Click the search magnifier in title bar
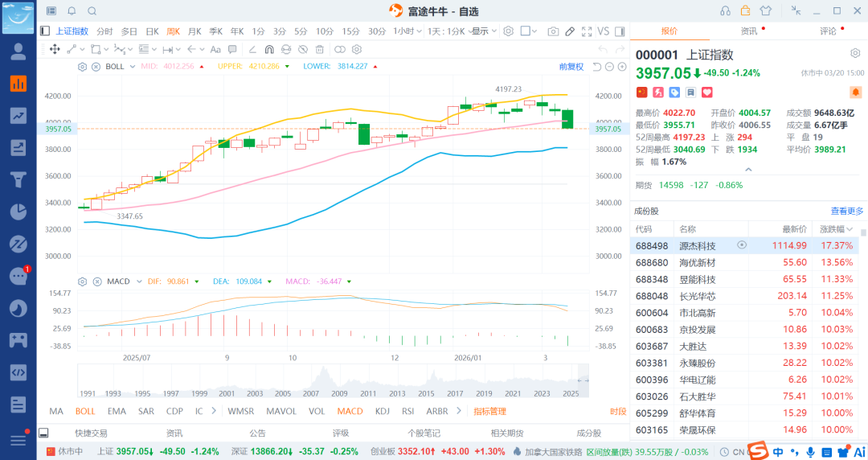The height and width of the screenshot is (460, 868). [x=92, y=11]
